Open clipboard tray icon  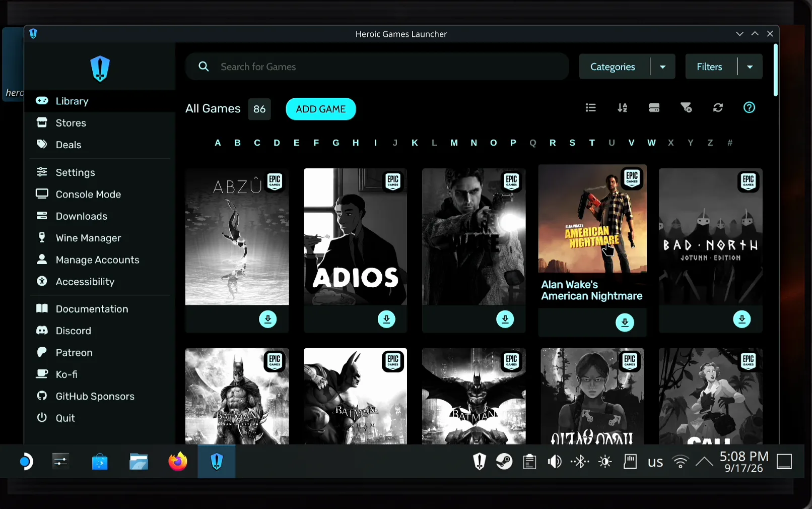pyautogui.click(x=529, y=462)
